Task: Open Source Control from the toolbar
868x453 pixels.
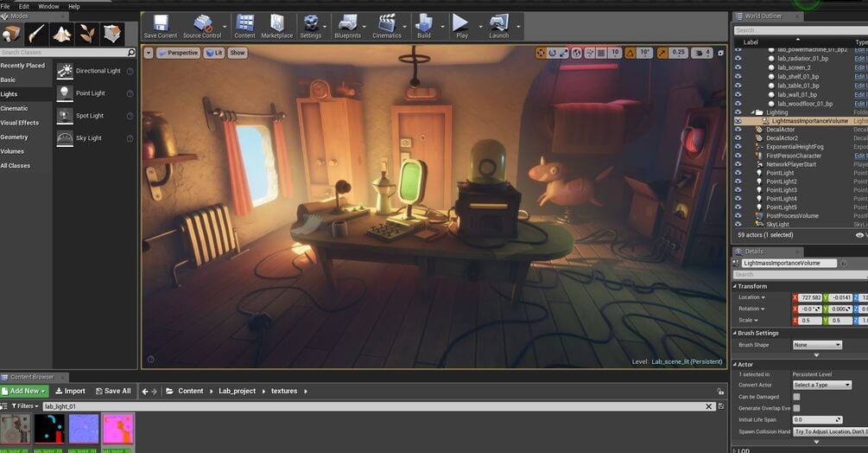Action: [202, 27]
